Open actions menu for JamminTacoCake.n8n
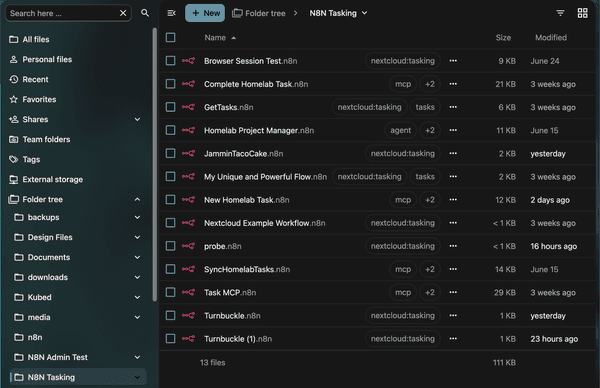600x388 pixels. (x=453, y=153)
